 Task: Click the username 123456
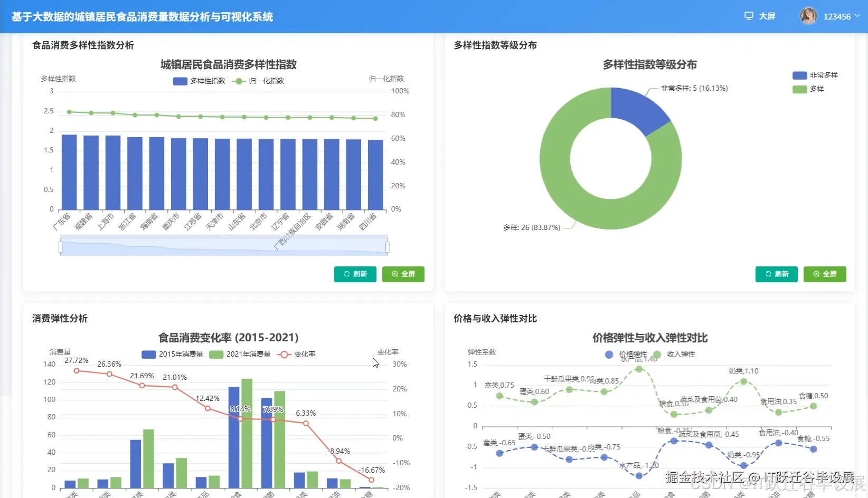(837, 17)
